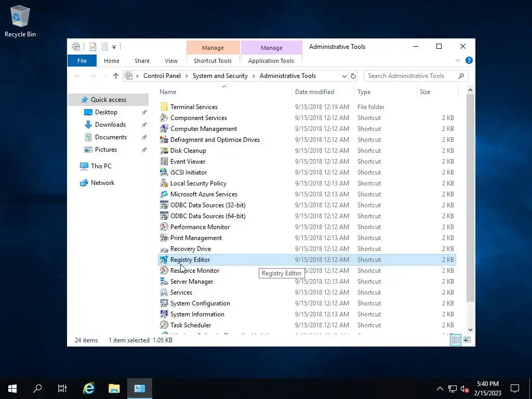This screenshot has height=399, width=532.
Task: Expand the ribbon with the chevron
Action: tap(458, 60)
